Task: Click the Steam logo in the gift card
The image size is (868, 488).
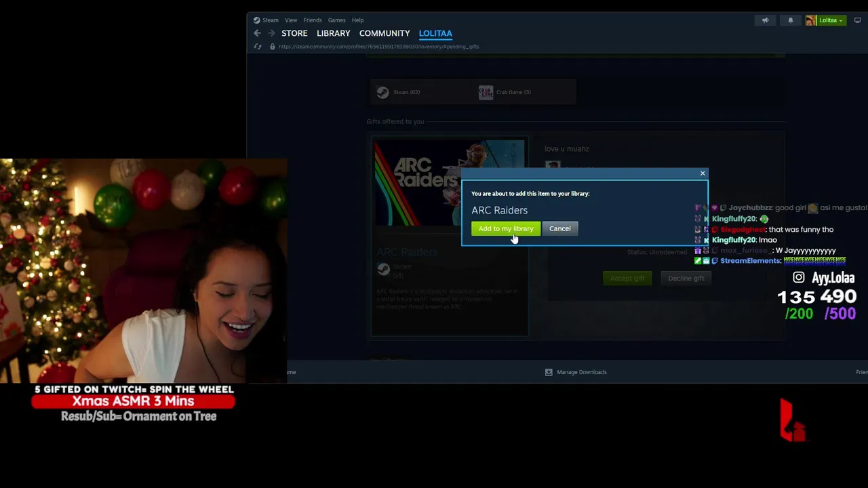Action: pyautogui.click(x=383, y=269)
